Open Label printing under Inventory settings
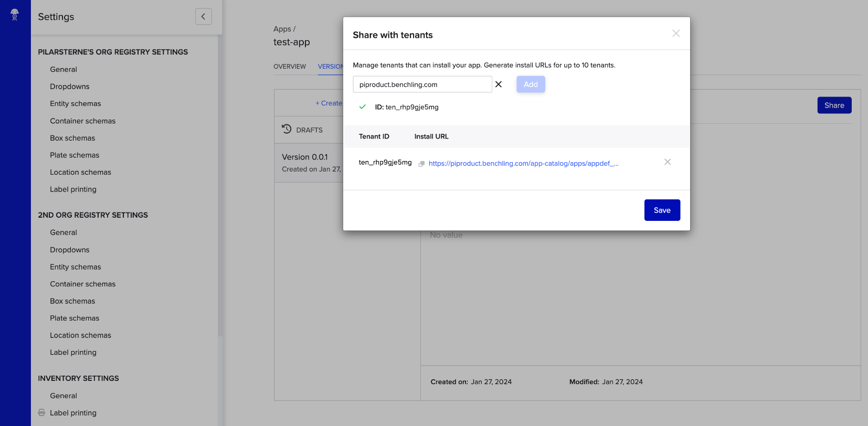 [73, 413]
